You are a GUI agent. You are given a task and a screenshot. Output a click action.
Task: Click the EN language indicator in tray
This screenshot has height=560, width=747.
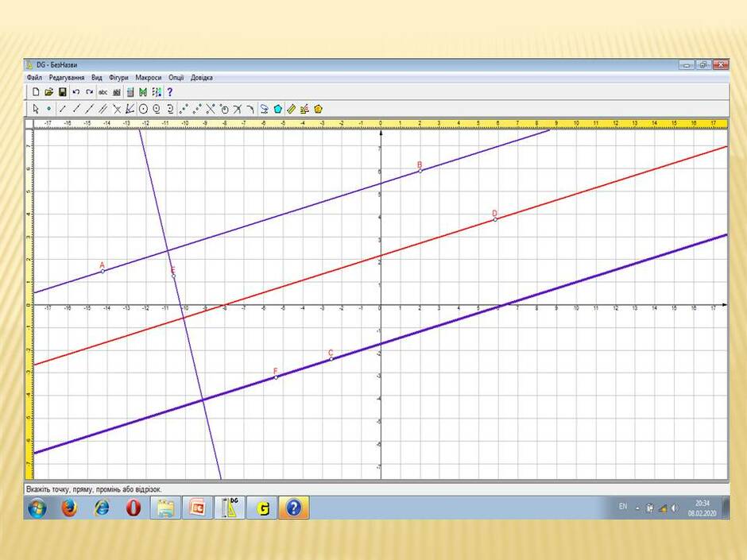click(x=623, y=506)
